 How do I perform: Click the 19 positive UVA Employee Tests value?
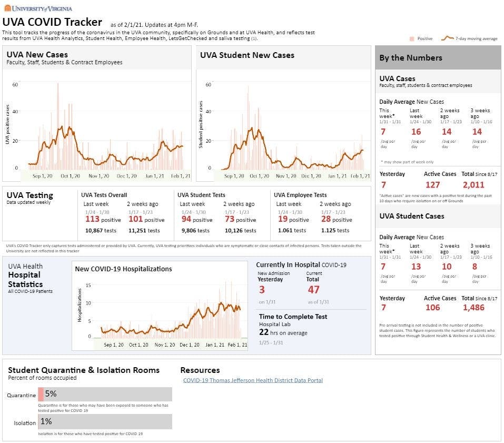[283, 220]
